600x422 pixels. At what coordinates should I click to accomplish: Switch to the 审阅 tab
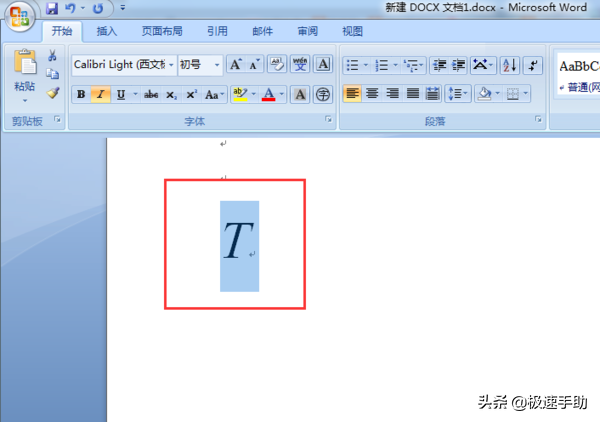click(x=308, y=31)
